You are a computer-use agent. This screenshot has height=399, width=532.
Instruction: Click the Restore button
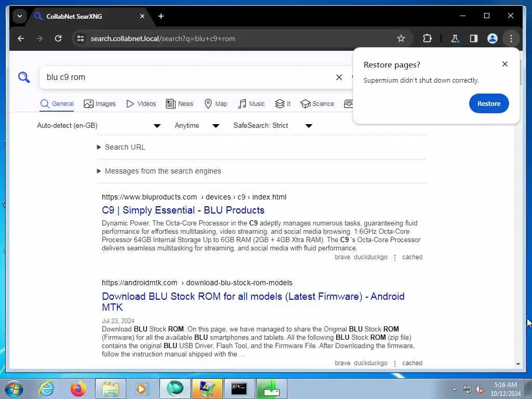489,103
